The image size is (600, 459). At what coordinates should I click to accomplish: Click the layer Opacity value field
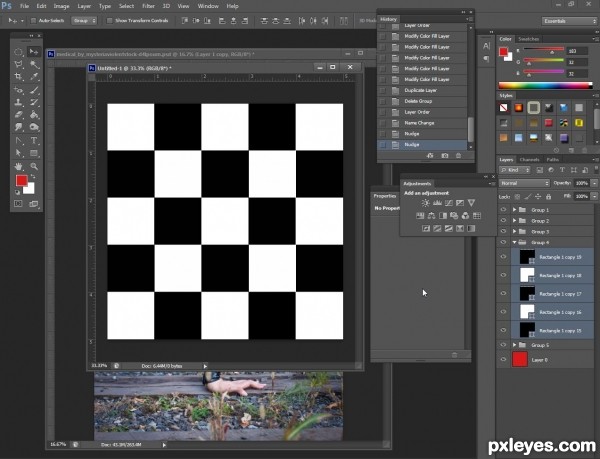(582, 183)
